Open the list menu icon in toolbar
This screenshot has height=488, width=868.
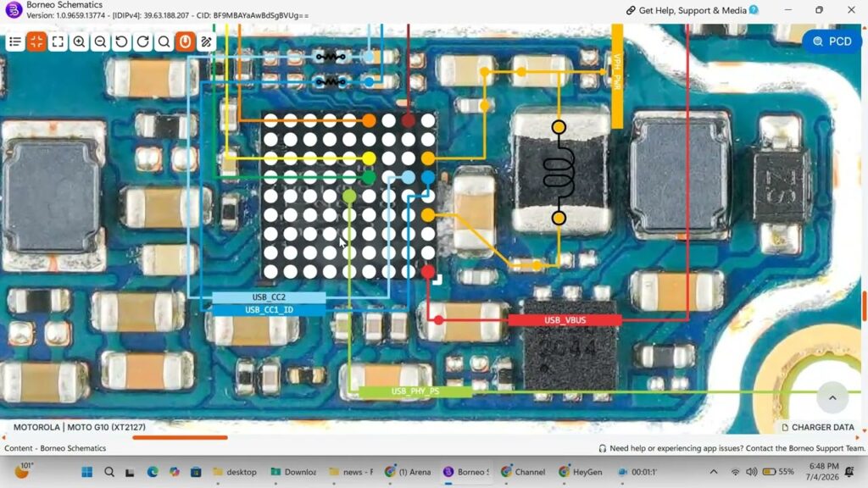pos(15,42)
